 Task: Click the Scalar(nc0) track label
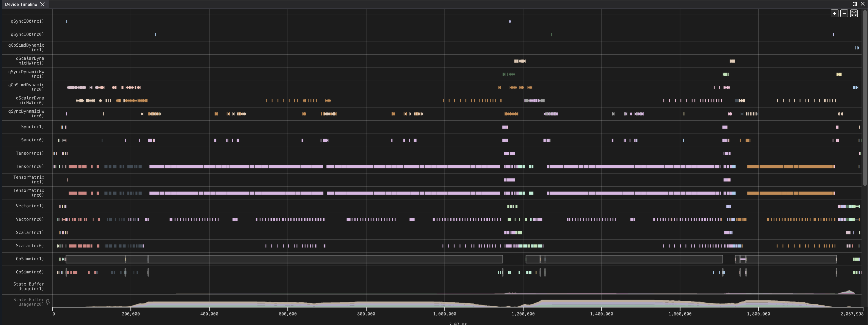click(30, 246)
